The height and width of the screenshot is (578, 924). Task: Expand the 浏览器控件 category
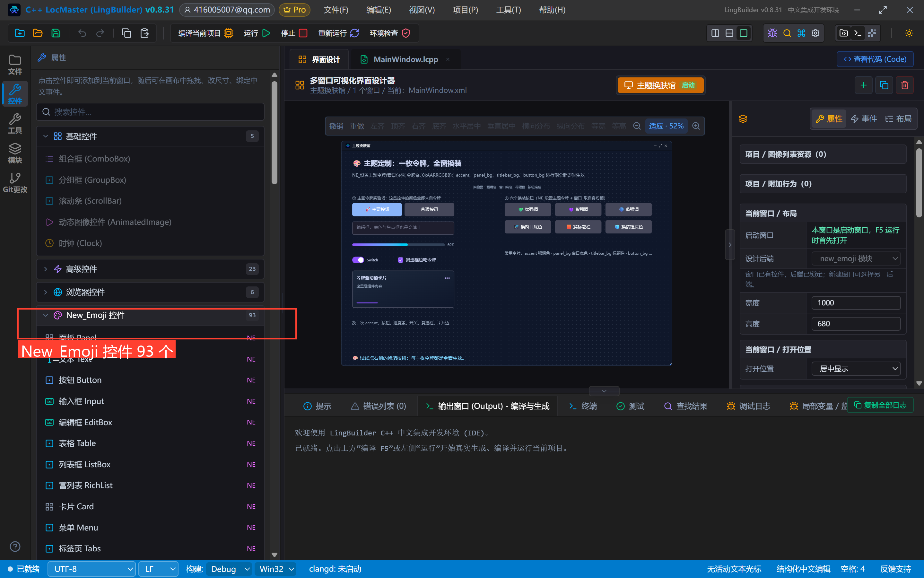tap(150, 292)
